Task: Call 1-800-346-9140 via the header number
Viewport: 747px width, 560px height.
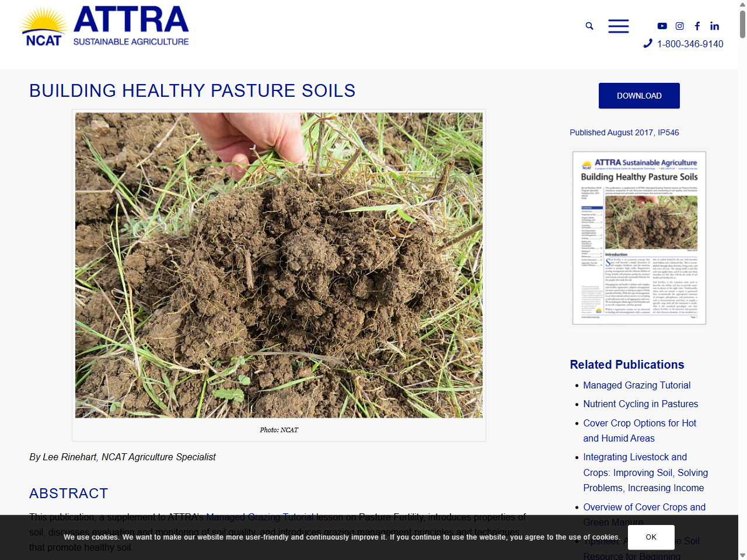Action: [690, 44]
